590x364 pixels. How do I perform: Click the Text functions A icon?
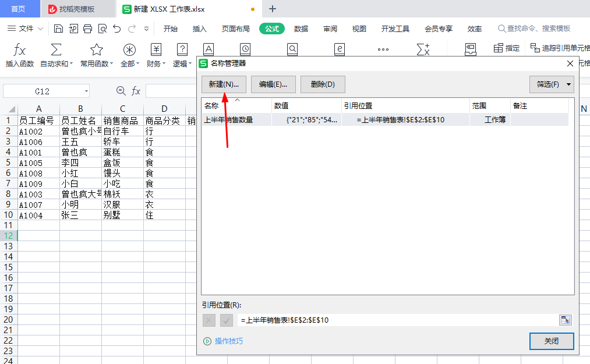tap(209, 50)
